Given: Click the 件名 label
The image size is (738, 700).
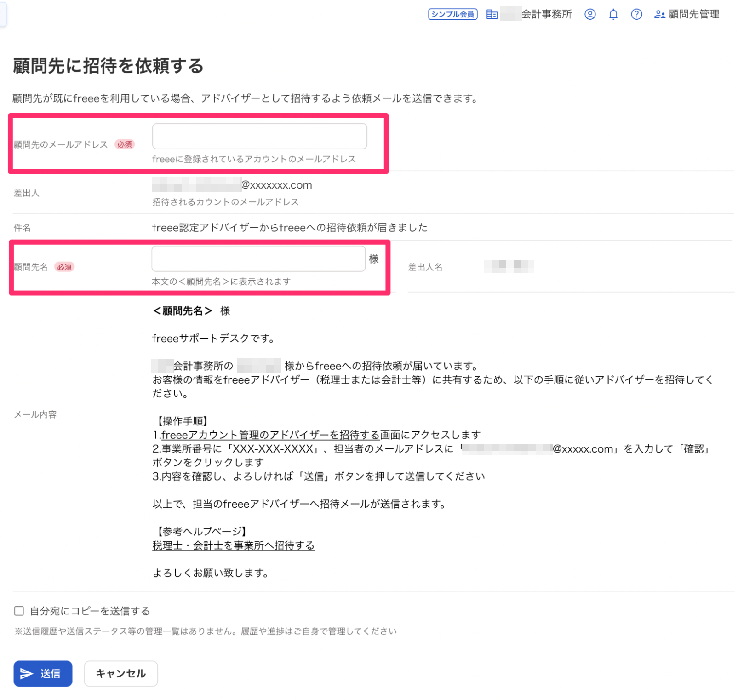Looking at the screenshot, I should click(22, 228).
